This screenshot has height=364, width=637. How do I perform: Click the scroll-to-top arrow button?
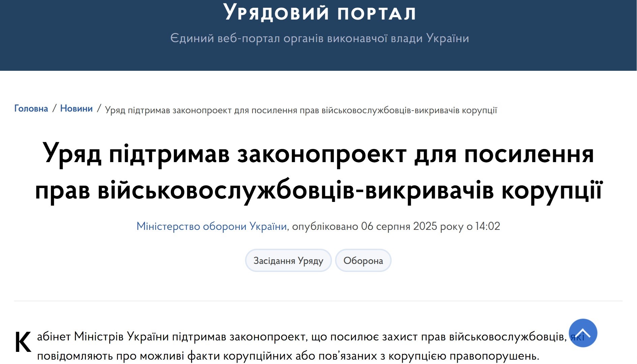coord(583,333)
